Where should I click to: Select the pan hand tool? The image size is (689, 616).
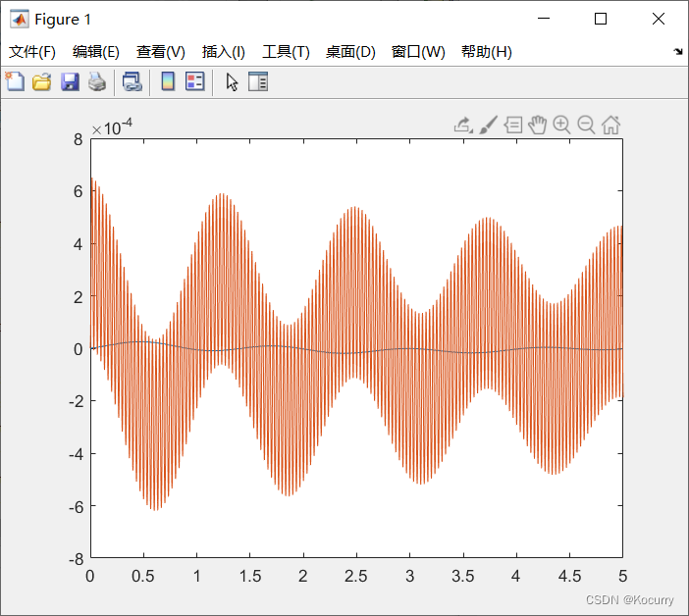tap(538, 126)
